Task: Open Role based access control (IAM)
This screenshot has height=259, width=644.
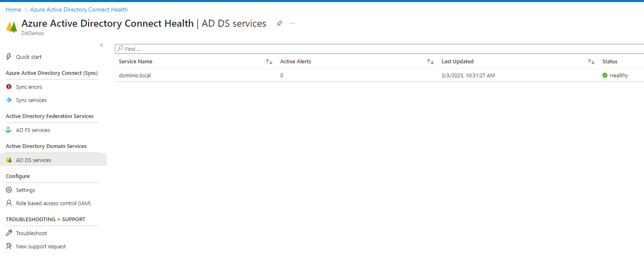Action: (x=53, y=203)
